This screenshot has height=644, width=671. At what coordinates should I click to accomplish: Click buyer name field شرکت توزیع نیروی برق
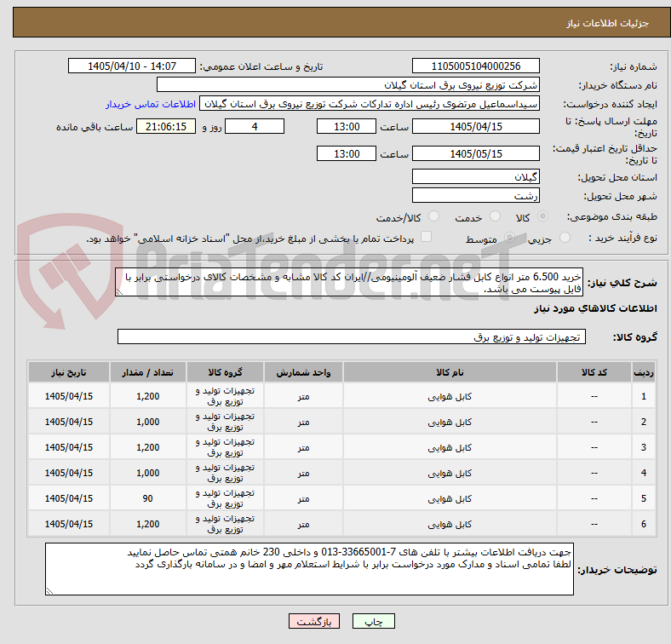348,85
